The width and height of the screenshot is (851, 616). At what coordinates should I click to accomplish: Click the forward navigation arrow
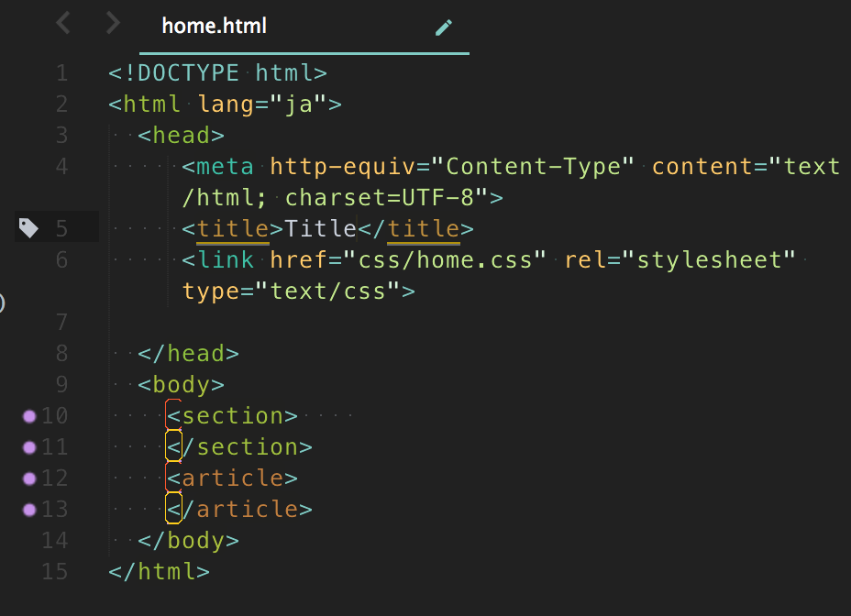[x=112, y=23]
